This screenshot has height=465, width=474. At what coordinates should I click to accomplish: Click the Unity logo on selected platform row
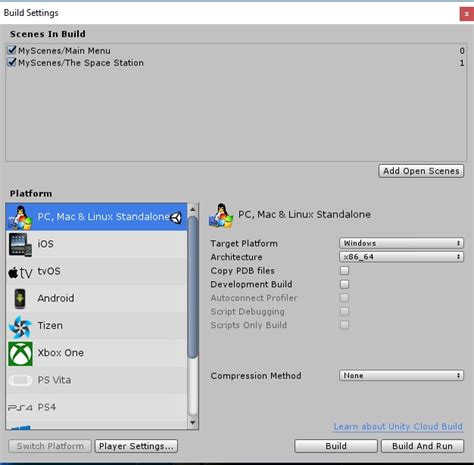(x=176, y=218)
